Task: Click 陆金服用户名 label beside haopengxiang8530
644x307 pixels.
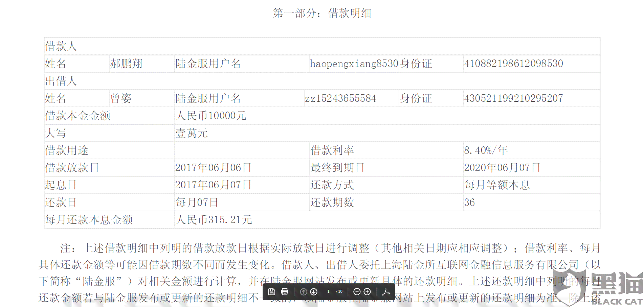Action: (x=208, y=64)
